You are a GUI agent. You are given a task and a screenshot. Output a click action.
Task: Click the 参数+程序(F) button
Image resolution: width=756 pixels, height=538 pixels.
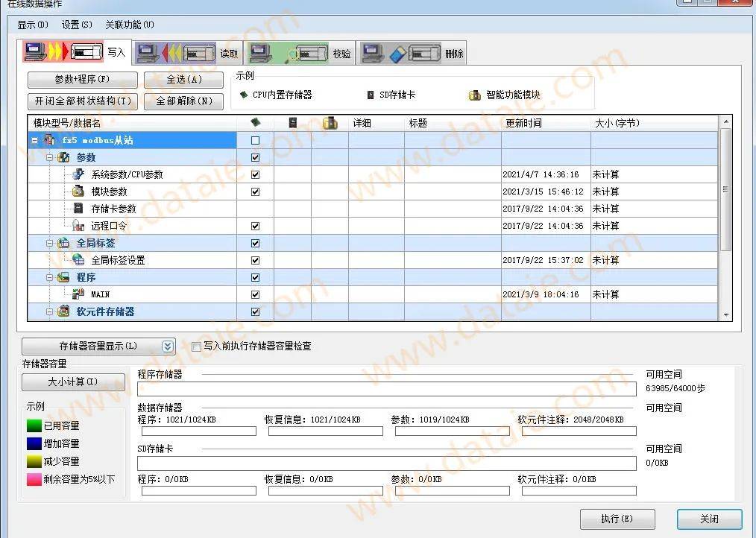[83, 80]
